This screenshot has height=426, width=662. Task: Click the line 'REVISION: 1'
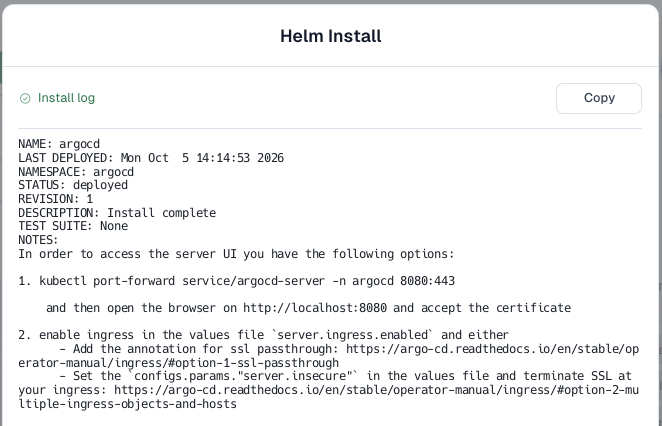pos(55,199)
